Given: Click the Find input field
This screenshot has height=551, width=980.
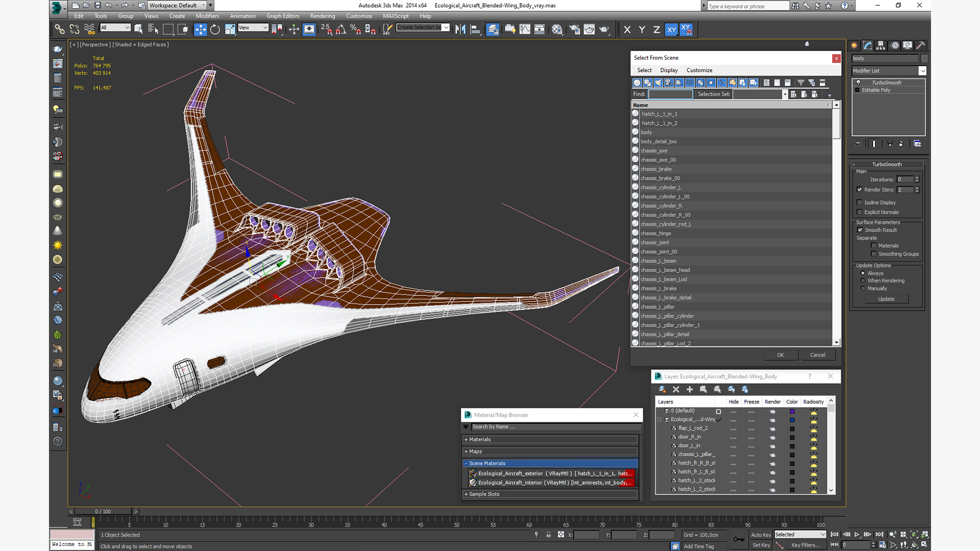Looking at the screenshot, I should 670,94.
